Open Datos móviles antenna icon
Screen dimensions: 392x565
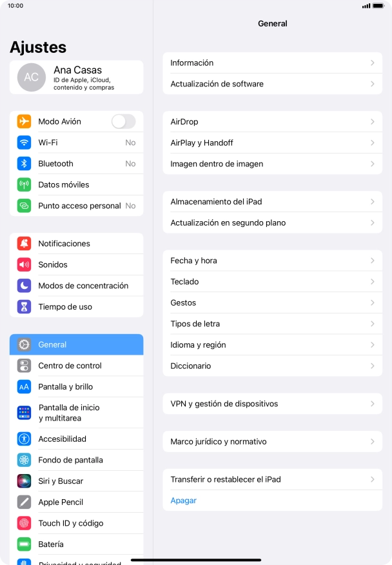[x=24, y=184]
